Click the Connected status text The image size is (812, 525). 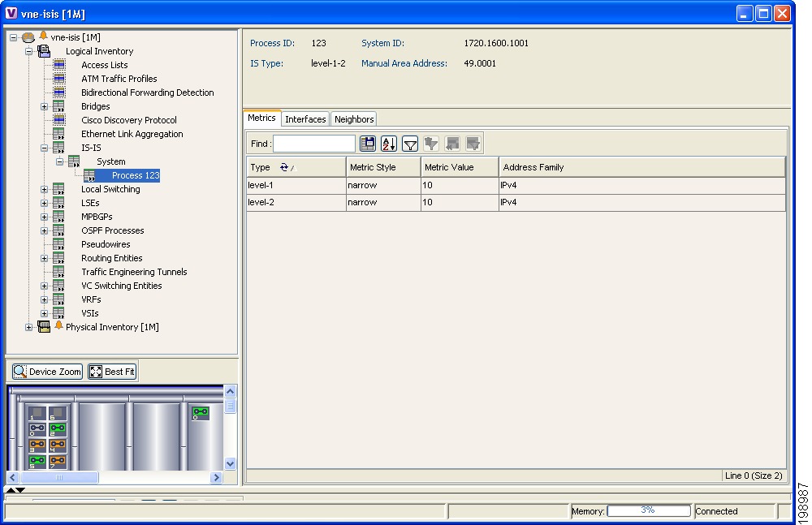tap(716, 511)
